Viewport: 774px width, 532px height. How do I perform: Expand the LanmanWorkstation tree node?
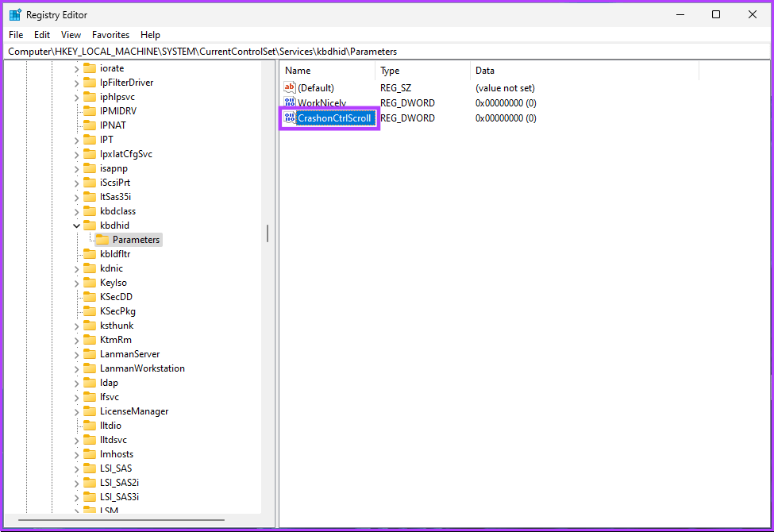[76, 369]
